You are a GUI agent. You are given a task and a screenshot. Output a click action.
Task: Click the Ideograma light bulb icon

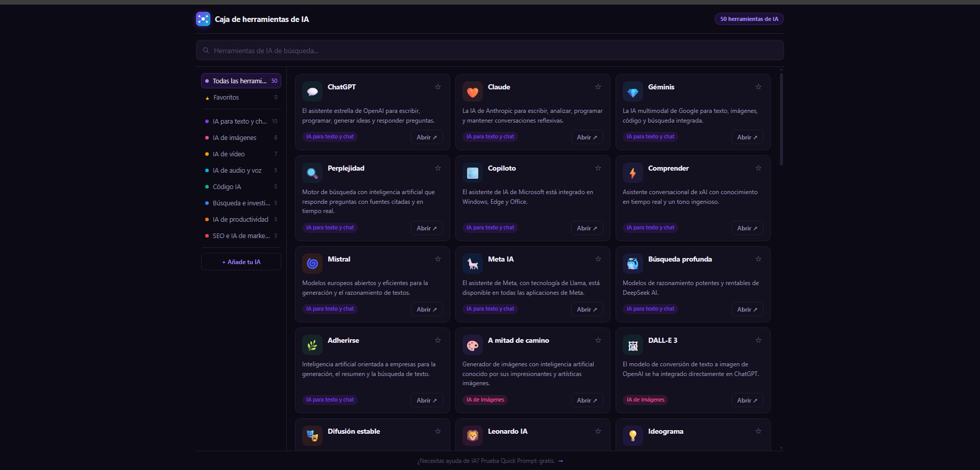633,436
